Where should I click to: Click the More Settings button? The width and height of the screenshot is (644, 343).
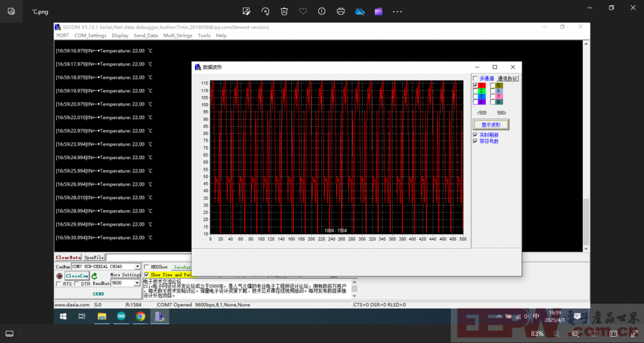coord(126,275)
